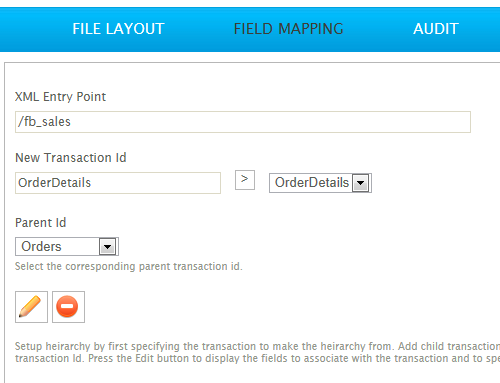The height and width of the screenshot is (383, 500).
Task: Click the OrderDetails text in input box
Action: pyautogui.click(x=54, y=183)
